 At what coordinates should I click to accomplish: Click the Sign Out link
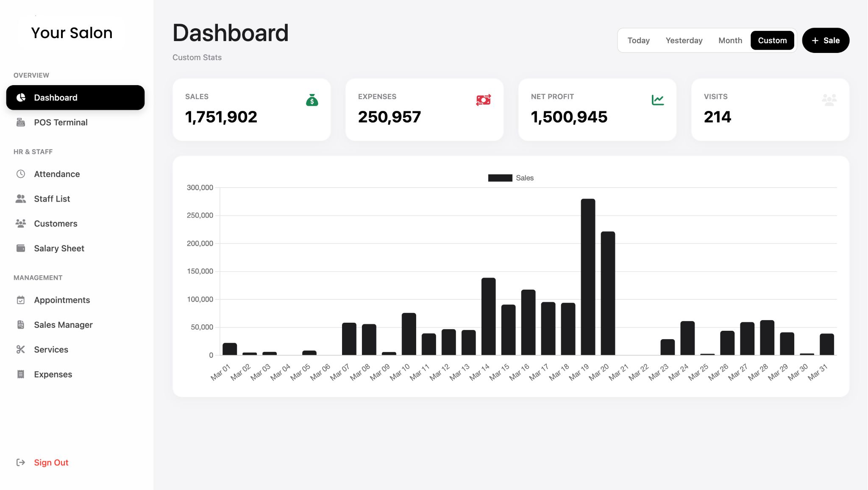[51, 462]
